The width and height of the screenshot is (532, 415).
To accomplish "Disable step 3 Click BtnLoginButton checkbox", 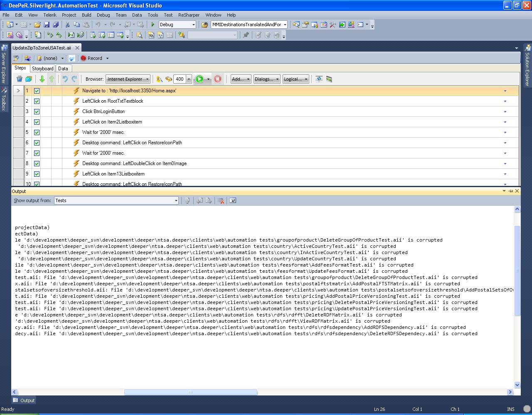I will click(37, 111).
